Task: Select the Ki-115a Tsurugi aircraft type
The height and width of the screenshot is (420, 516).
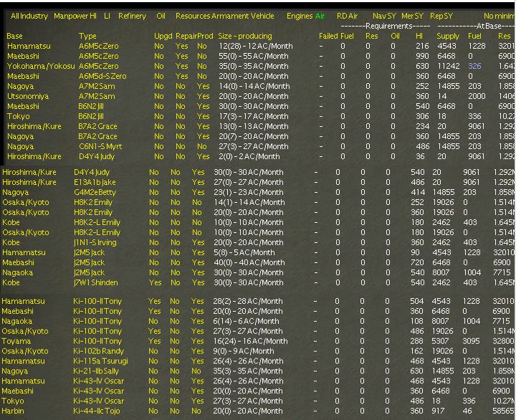Action: tap(100, 361)
